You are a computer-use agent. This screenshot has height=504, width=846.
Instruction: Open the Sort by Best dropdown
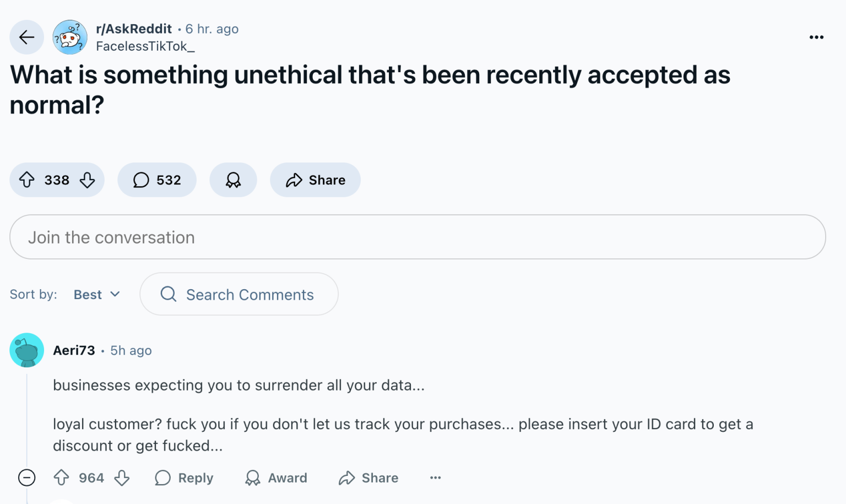(97, 294)
